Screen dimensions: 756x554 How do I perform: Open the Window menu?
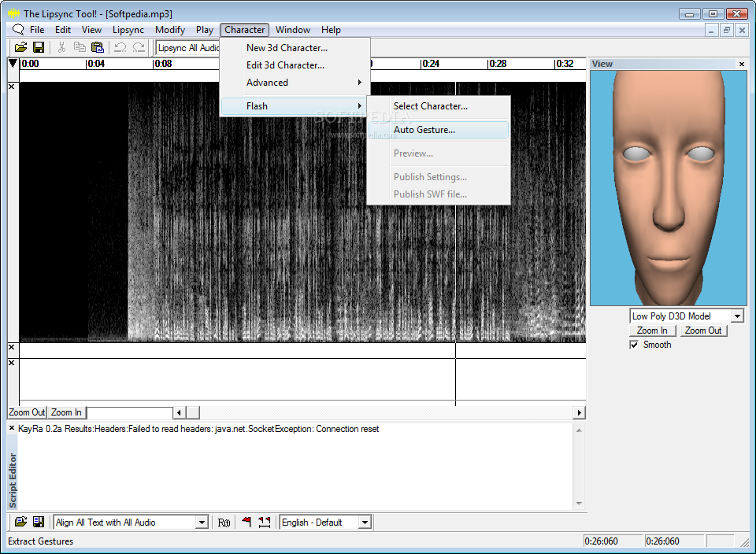293,30
